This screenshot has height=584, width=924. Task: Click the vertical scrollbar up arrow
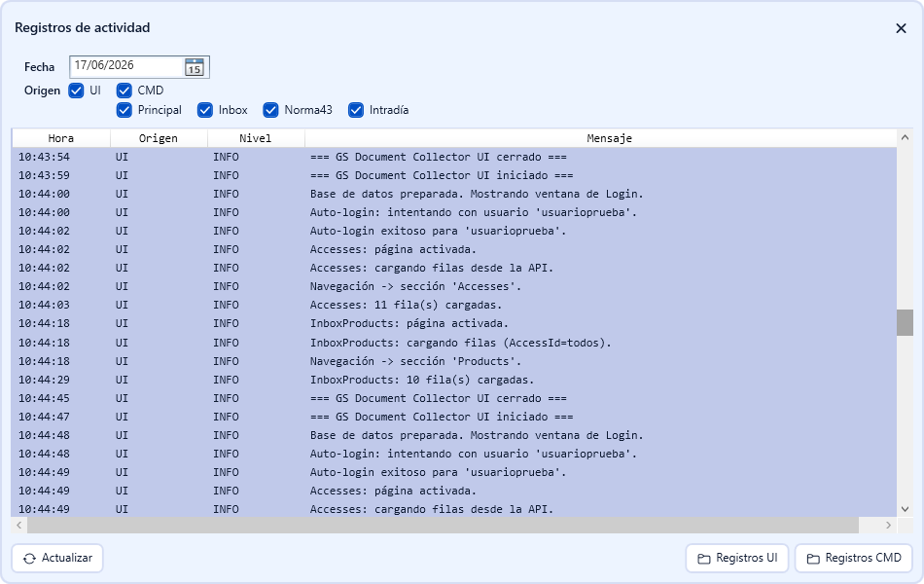[x=905, y=137]
